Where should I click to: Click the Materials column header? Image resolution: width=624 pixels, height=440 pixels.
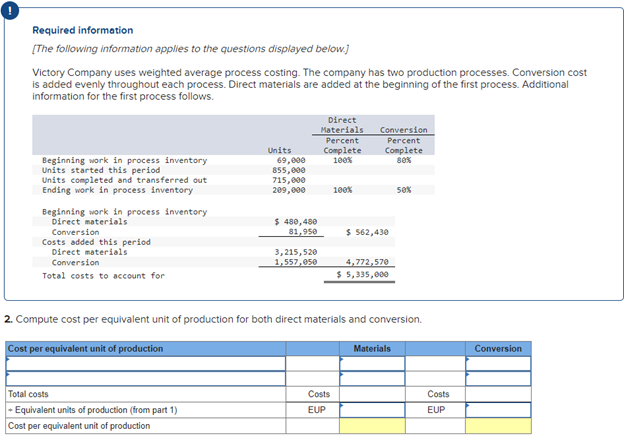[372, 348]
